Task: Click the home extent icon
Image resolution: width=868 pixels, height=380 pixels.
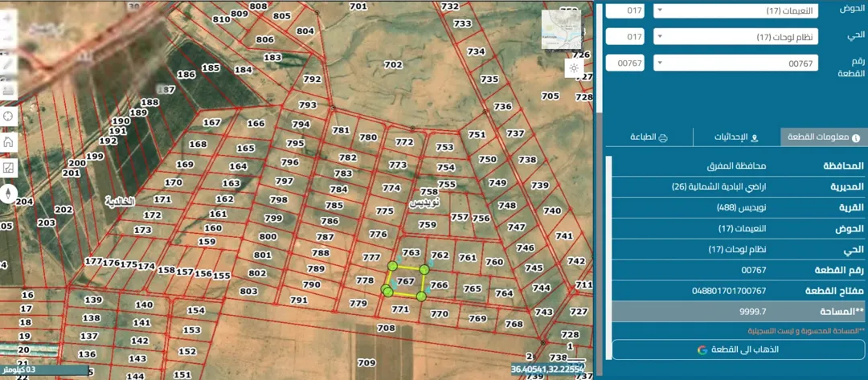Action: [x=8, y=141]
